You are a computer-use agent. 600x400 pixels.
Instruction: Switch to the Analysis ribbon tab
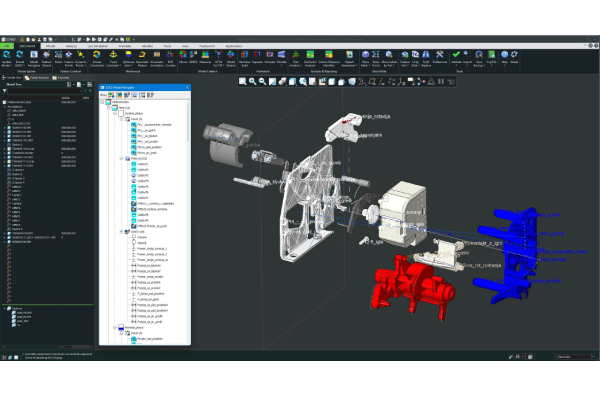coord(72,45)
